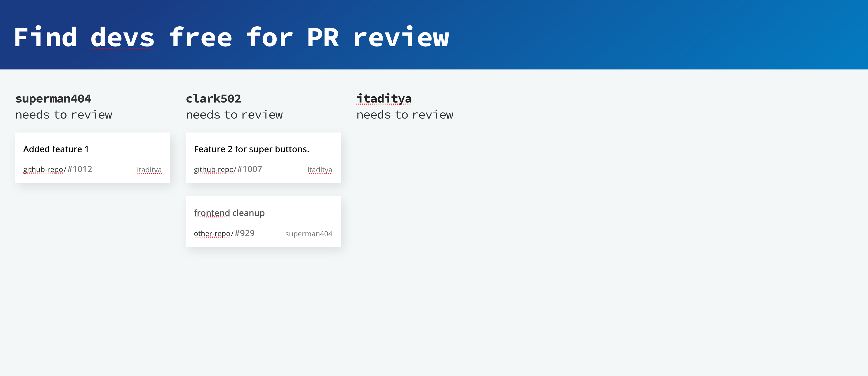This screenshot has width=868, height=376.
Task: Click itaditya author on PR #1007 card
Action: click(x=319, y=170)
